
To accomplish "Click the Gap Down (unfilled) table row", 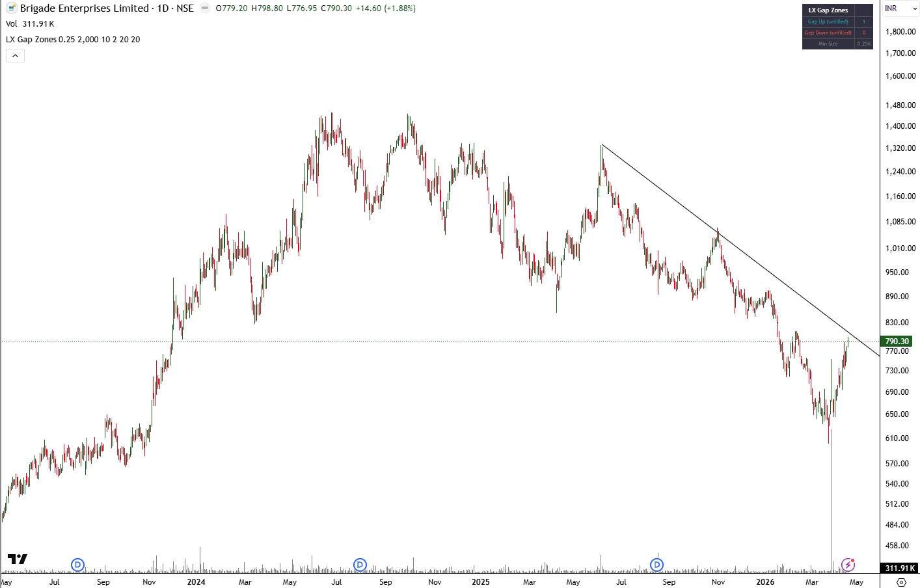I will (x=837, y=33).
